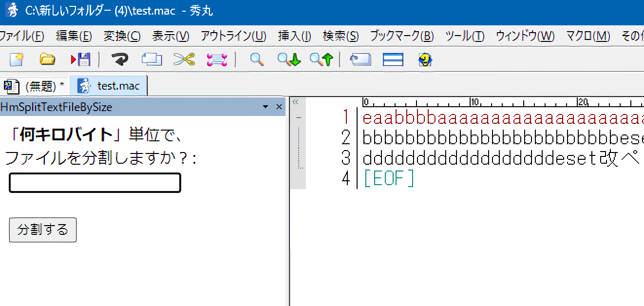644x306 pixels.
Task: Collapse side panel with double chevron
Action: (295, 102)
